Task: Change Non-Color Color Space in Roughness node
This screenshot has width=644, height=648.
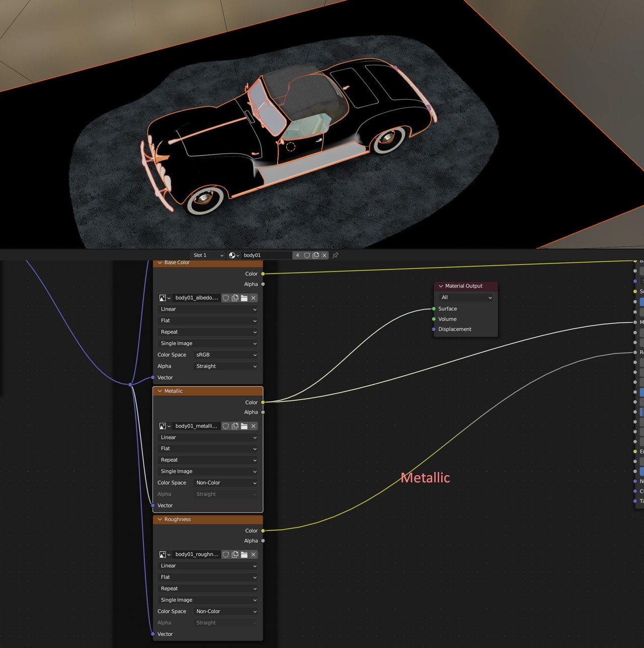Action: (226, 611)
